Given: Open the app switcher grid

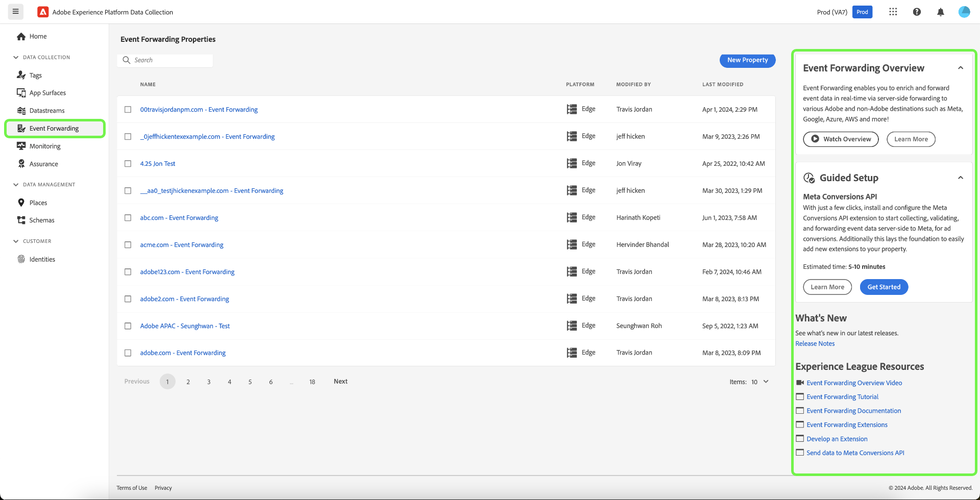Looking at the screenshot, I should (x=893, y=12).
